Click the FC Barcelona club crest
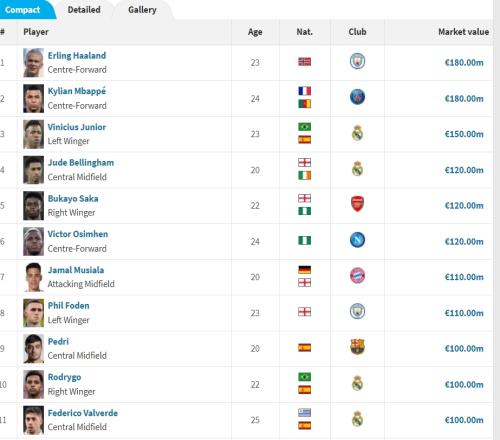The height and width of the screenshot is (440, 500). pyautogui.click(x=357, y=347)
